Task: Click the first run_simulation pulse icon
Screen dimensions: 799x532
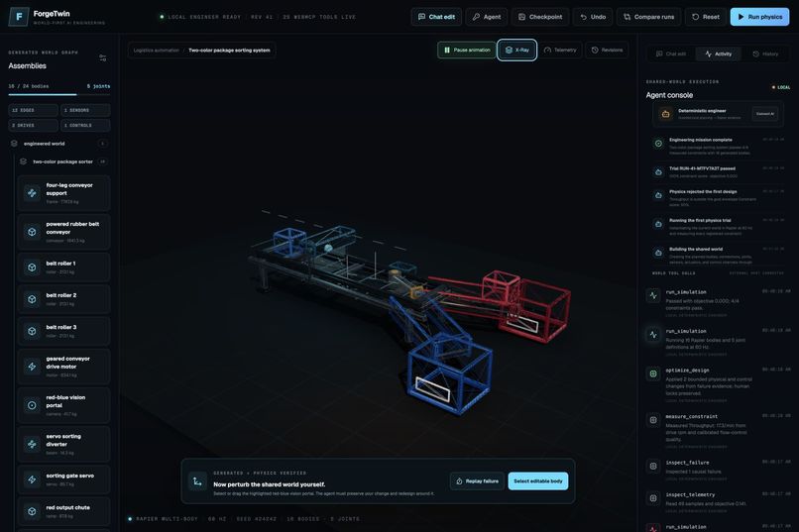Action: coord(653,295)
